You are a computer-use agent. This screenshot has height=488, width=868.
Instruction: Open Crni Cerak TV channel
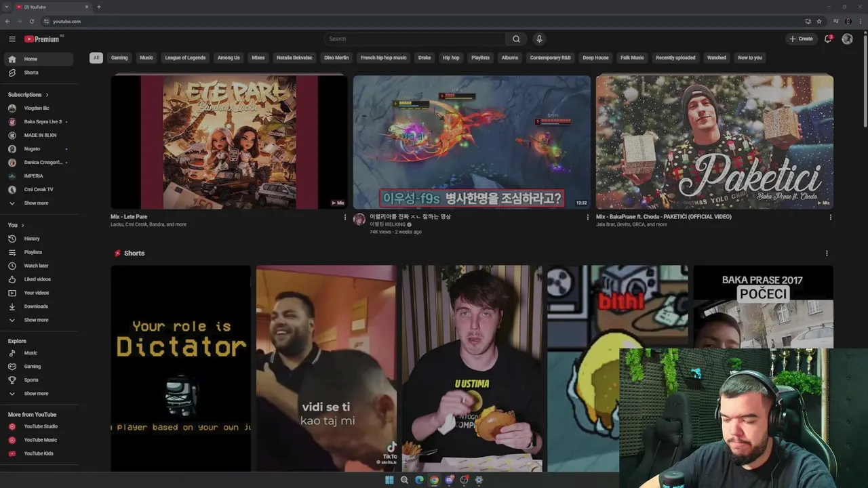(x=39, y=190)
